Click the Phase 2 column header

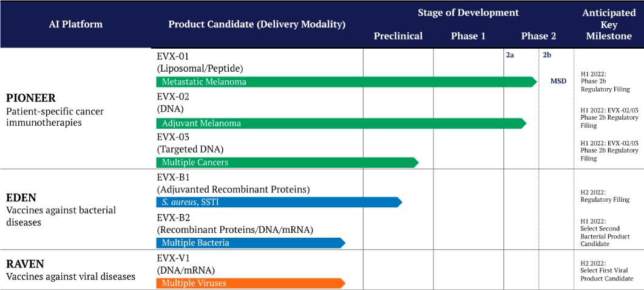point(538,36)
